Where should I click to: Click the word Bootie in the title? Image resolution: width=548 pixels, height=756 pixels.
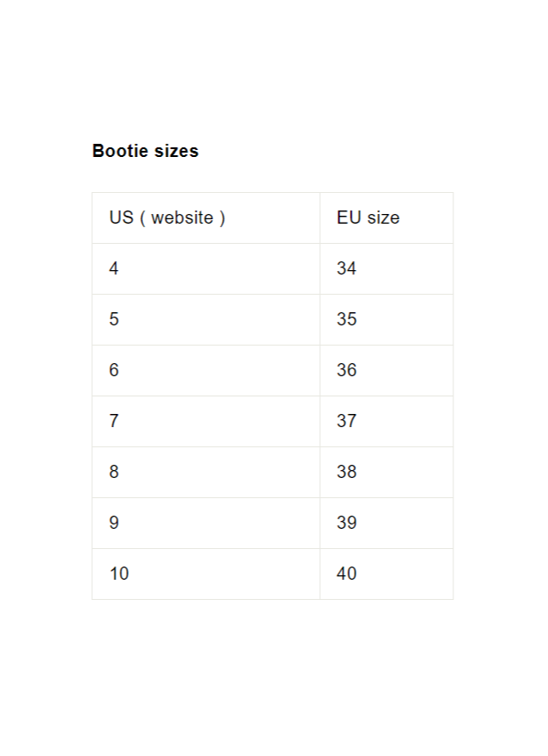point(120,151)
